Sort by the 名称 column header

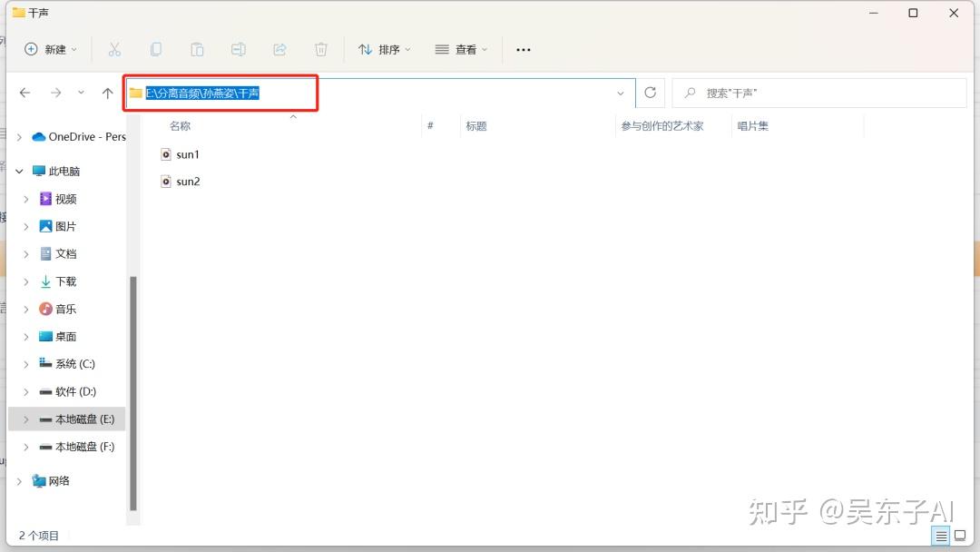(180, 126)
